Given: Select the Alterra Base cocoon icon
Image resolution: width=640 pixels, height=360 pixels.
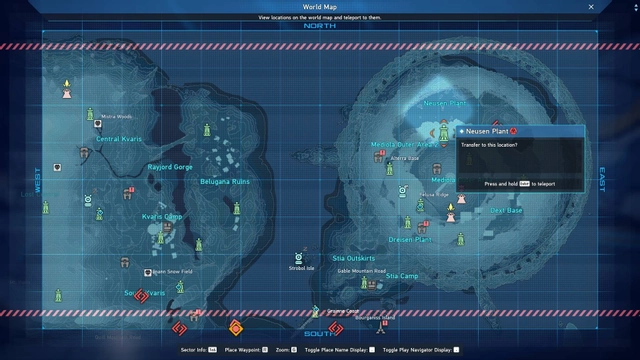Looking at the screenshot, I should point(379,156).
